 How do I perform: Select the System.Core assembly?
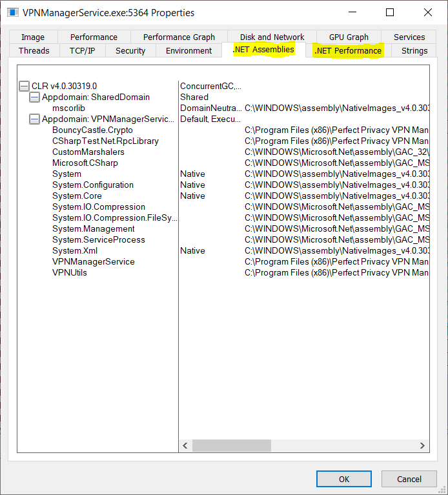coord(77,196)
